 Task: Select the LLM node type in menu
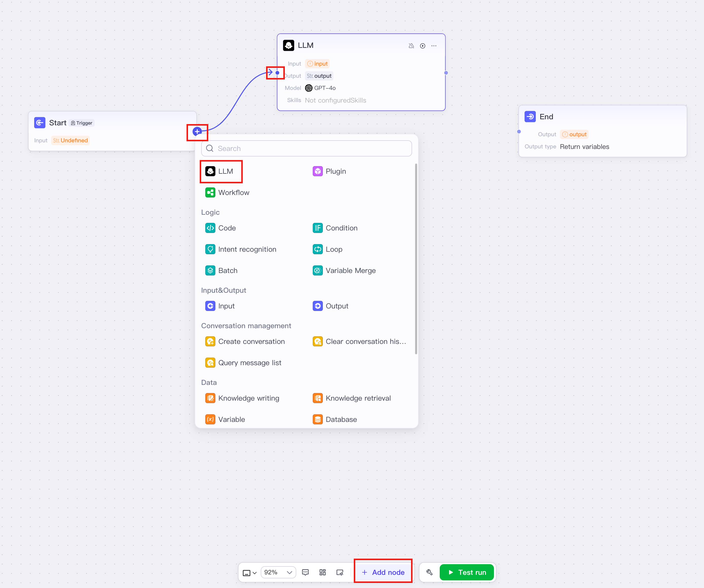tap(219, 171)
